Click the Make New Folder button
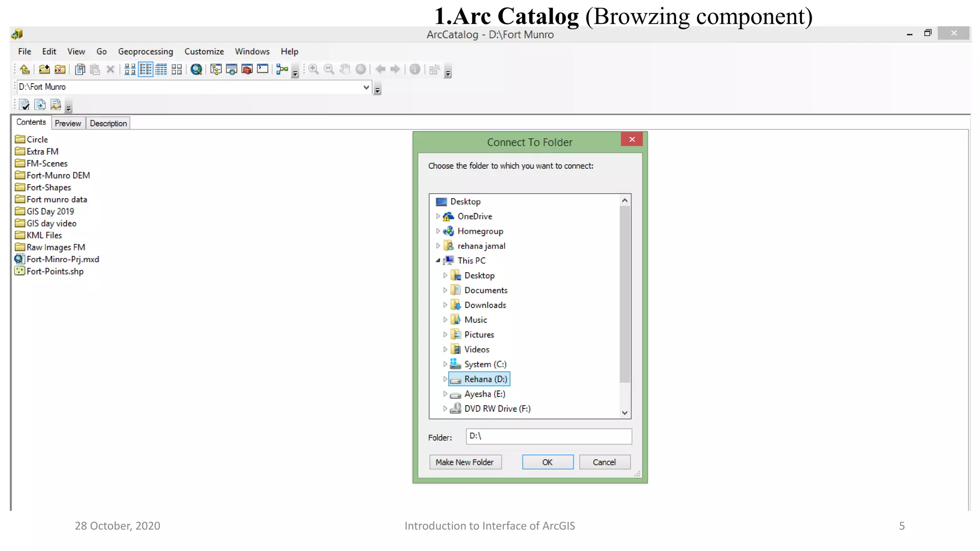The height and width of the screenshot is (551, 980). pos(465,462)
